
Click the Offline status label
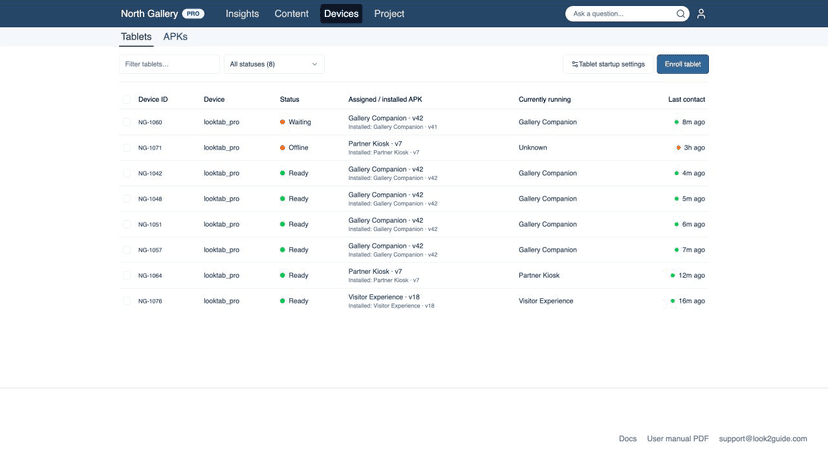298,147
